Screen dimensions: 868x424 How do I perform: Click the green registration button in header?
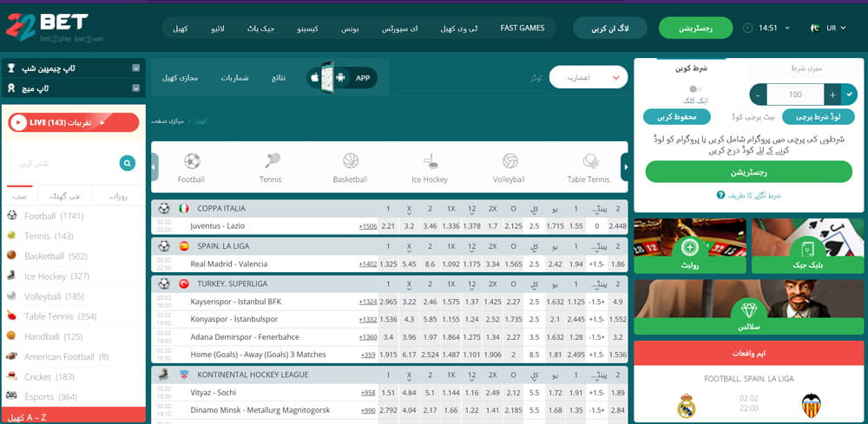696,28
